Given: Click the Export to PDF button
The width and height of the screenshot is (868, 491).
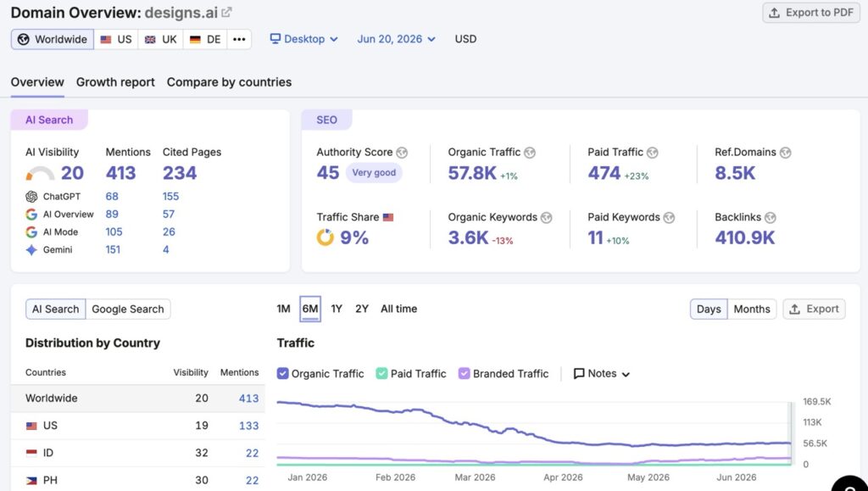Looking at the screenshot, I should coord(811,13).
